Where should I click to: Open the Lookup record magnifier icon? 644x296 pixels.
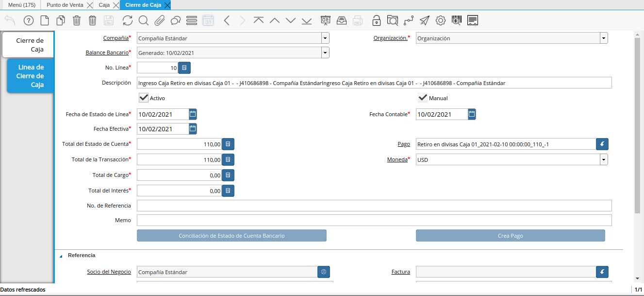click(x=143, y=20)
